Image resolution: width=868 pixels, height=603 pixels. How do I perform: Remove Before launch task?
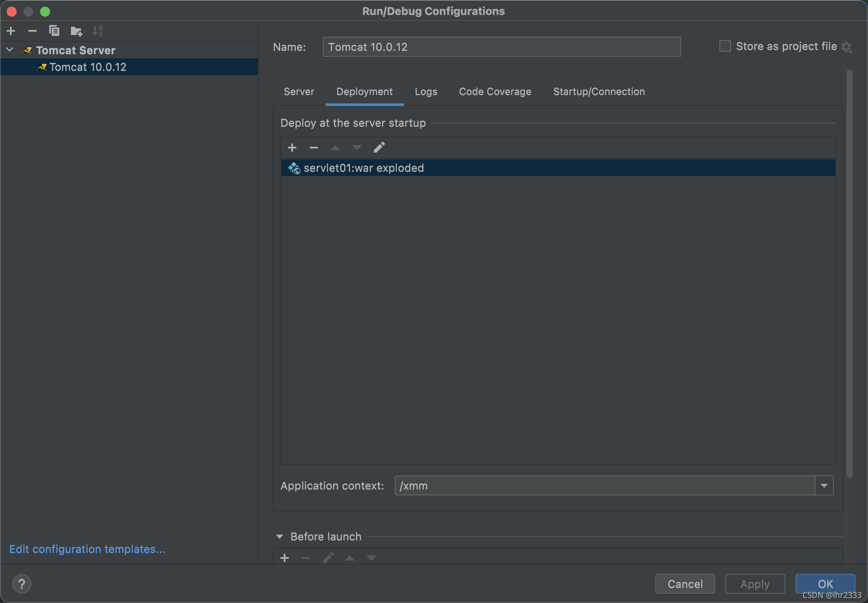coord(306,558)
